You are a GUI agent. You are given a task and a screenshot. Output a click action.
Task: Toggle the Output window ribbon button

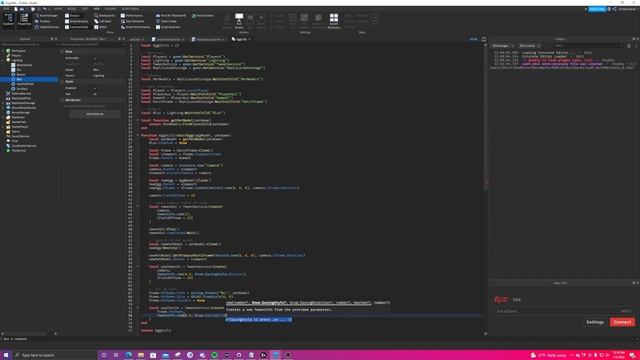(x=72, y=16)
